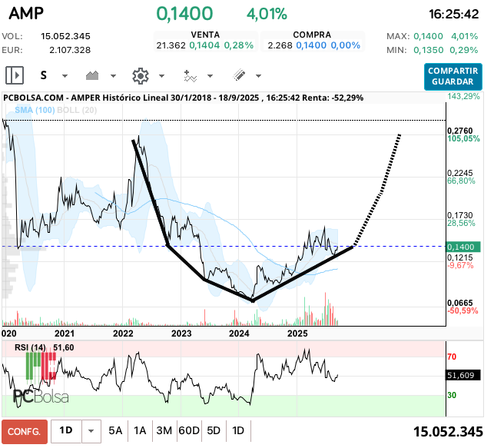
Task: Switch to 1D range after 5D
Action: point(238,430)
